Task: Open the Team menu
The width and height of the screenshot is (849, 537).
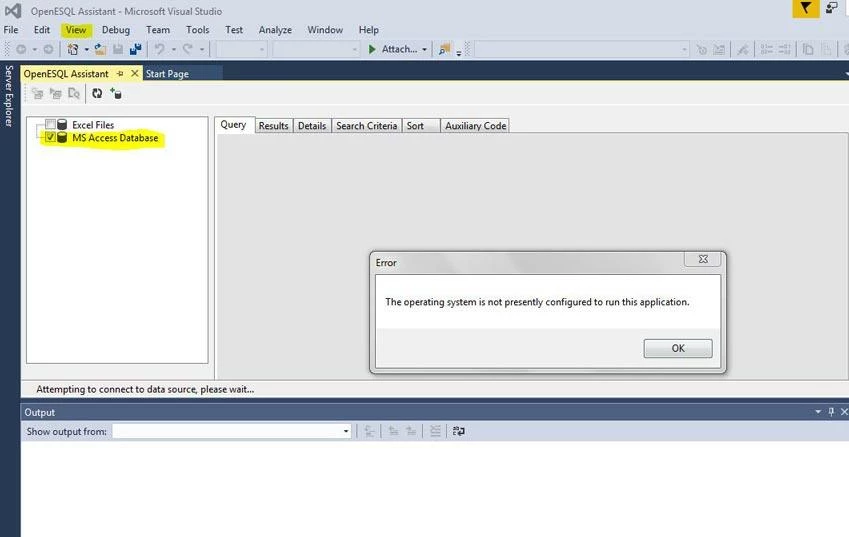Action: pos(158,30)
